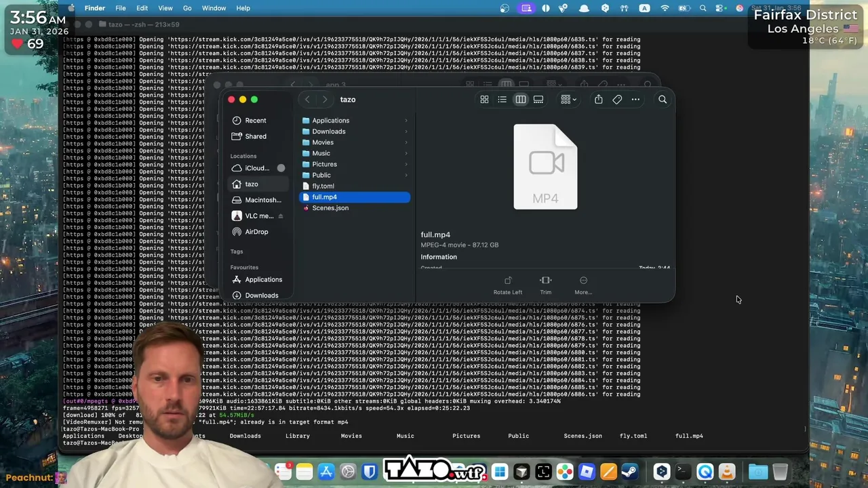
Task: Click the Trim quick action
Action: (546, 285)
